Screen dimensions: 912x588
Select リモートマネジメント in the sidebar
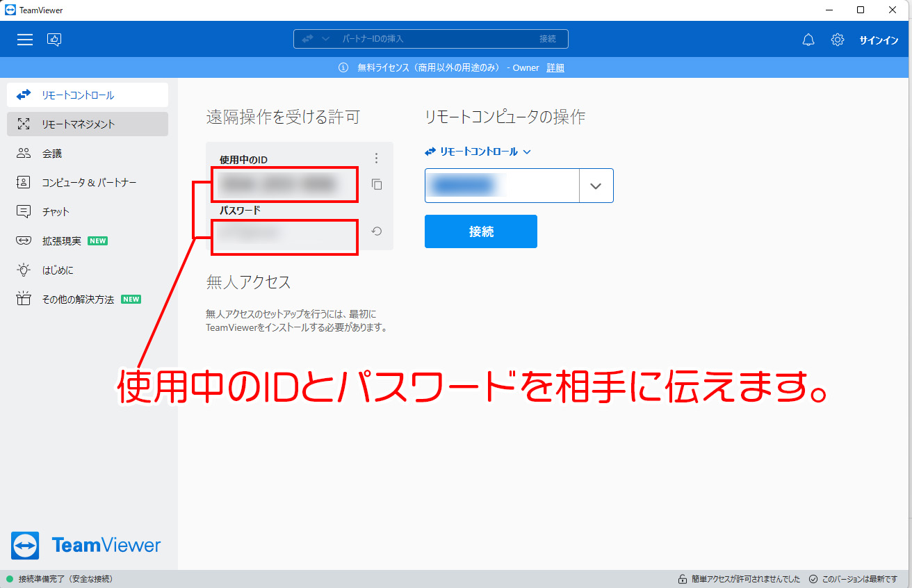[88, 124]
